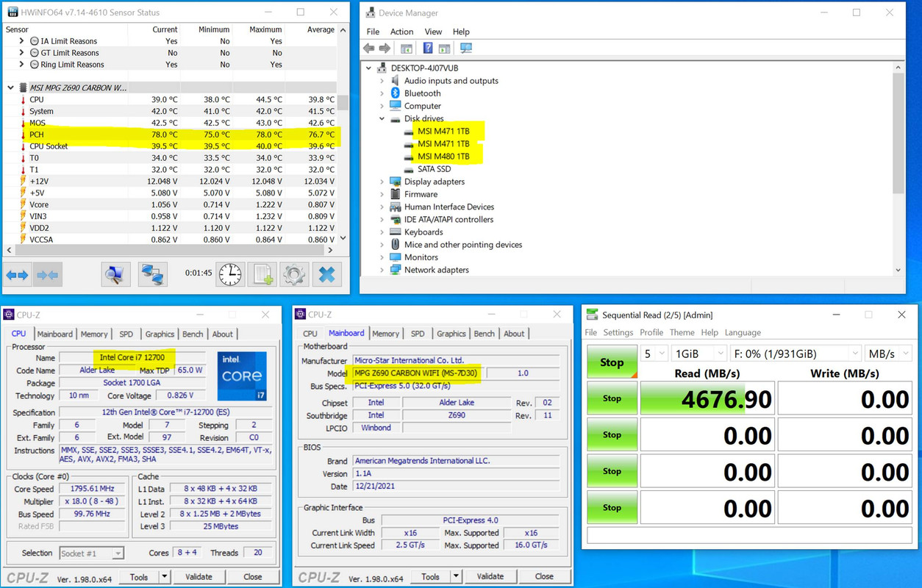
Task: Click red thermometer icon beside PCH row
Action: coord(23,135)
